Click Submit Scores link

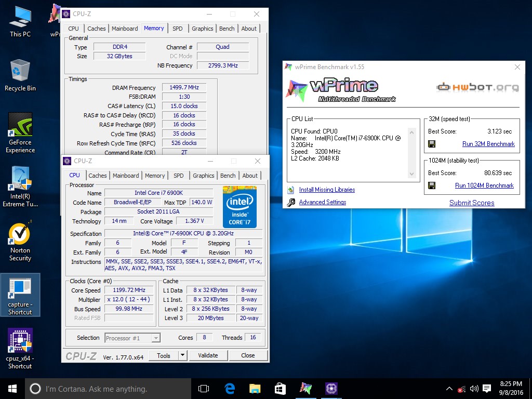[472, 203]
